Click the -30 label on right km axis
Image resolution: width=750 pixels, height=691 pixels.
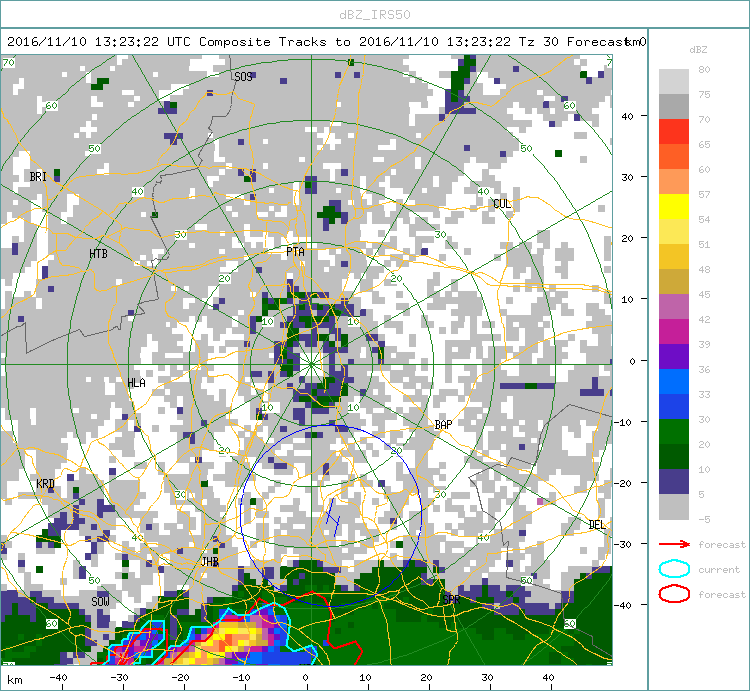(x=624, y=544)
